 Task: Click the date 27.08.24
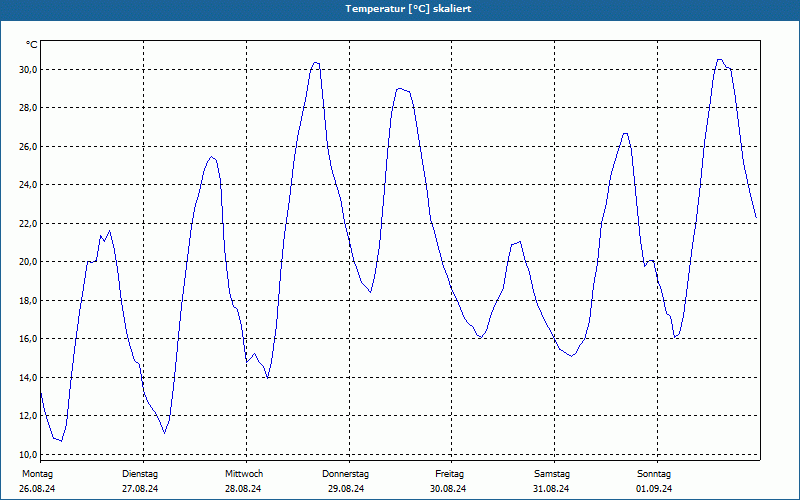(x=140, y=489)
